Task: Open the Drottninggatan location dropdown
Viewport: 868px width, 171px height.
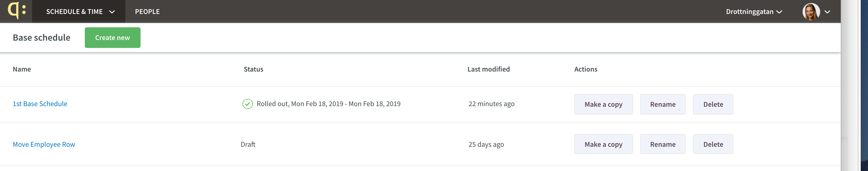Action: 754,12
